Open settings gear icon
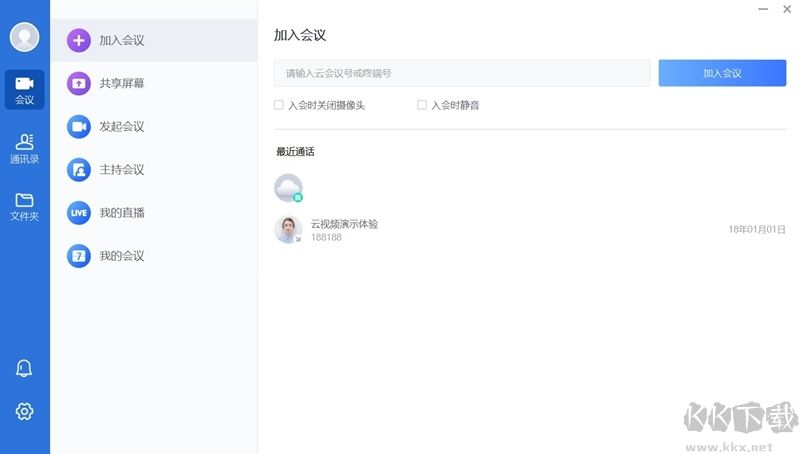 (24, 411)
